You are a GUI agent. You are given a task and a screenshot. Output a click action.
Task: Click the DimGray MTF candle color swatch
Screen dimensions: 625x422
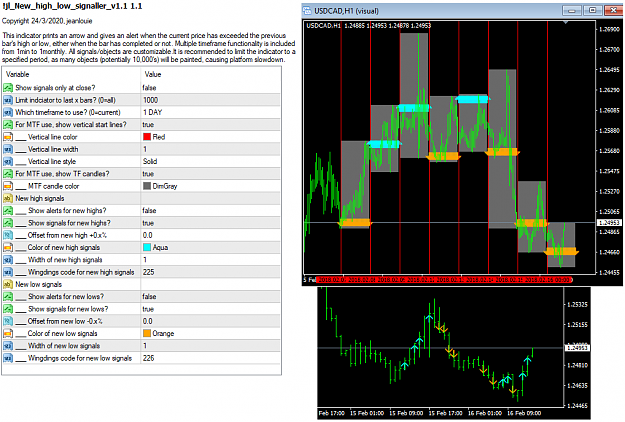tap(147, 186)
